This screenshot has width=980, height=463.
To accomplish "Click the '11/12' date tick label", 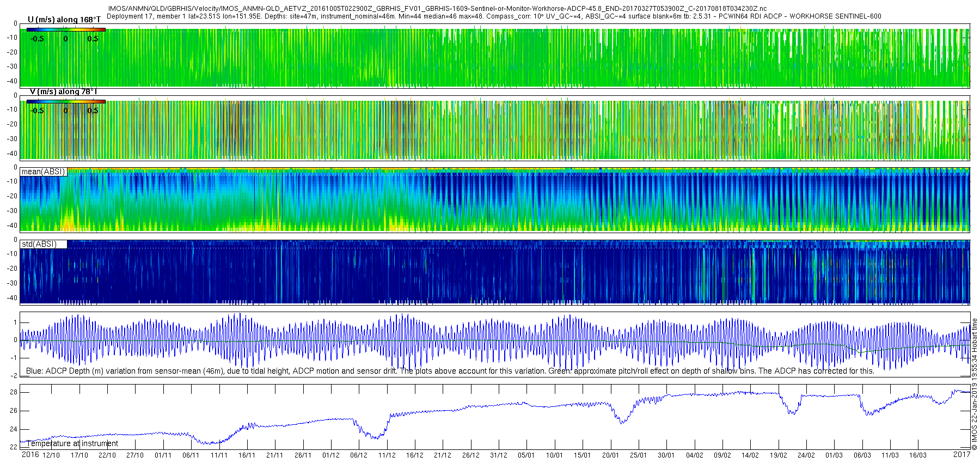I will click(387, 455).
